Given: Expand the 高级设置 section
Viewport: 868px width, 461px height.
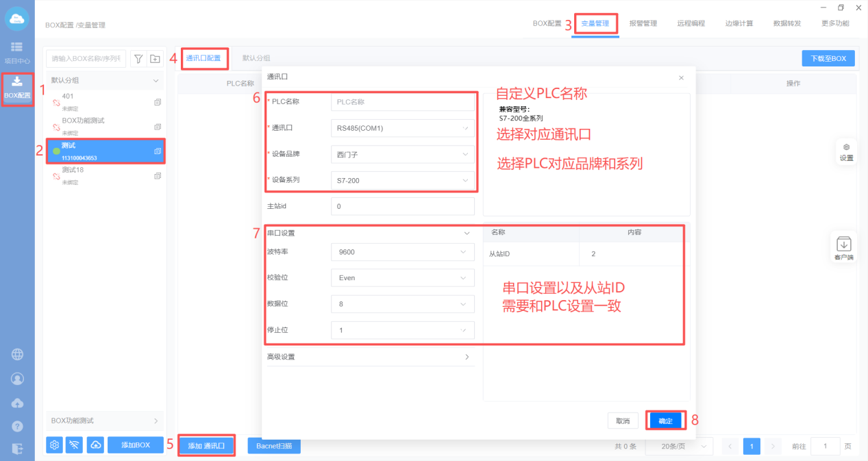Looking at the screenshot, I should pyautogui.click(x=370, y=357).
